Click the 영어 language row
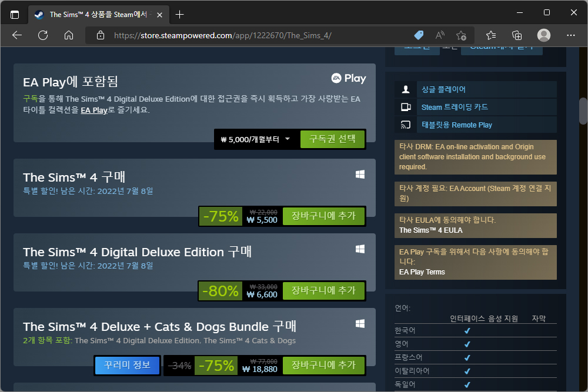This screenshot has height=392, width=588. coord(476,344)
